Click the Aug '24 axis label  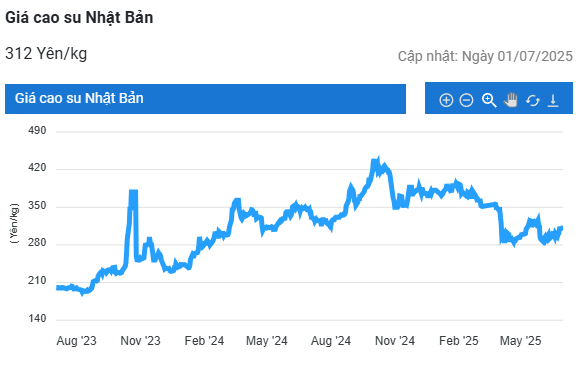point(331,341)
